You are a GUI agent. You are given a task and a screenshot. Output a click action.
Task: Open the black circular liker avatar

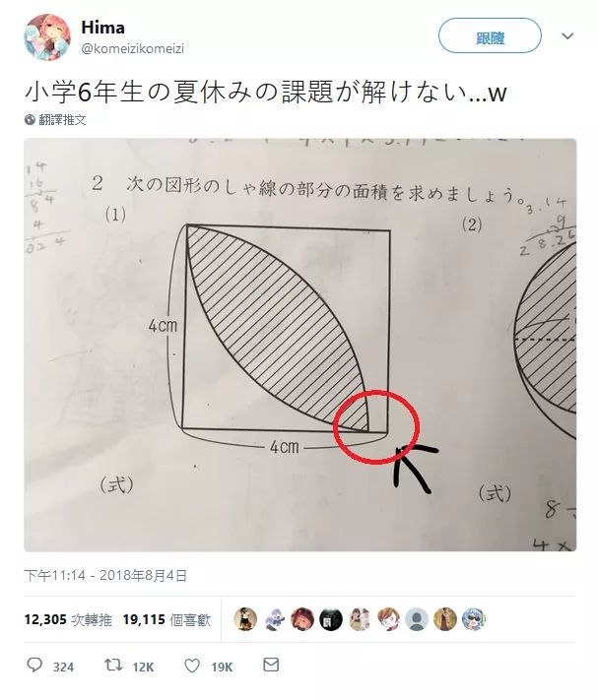(x=331, y=619)
